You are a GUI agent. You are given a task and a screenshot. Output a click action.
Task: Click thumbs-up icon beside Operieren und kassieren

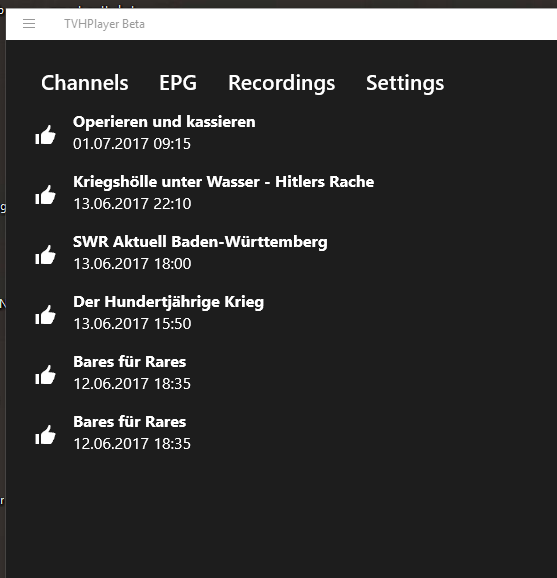tap(45, 135)
